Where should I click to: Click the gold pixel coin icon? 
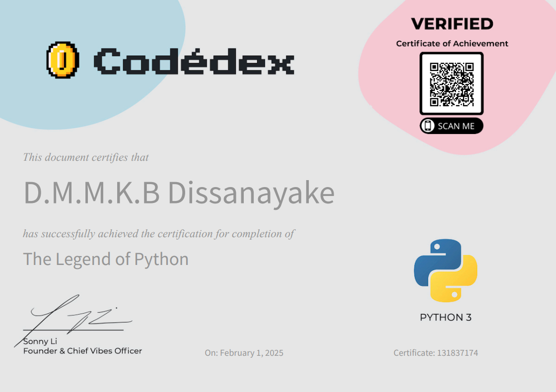(63, 60)
